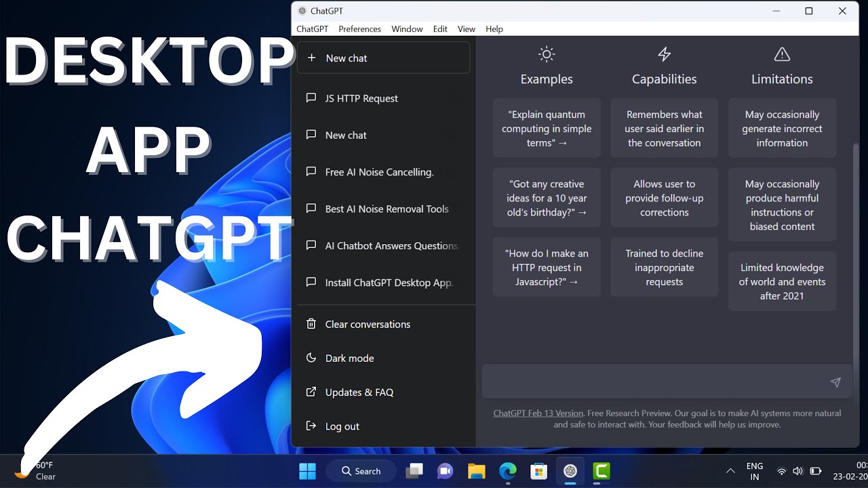Screen dimensions: 868x488
Task: Click the chat icon beside Best AI Noise Removal Tools
Action: [x=311, y=209]
